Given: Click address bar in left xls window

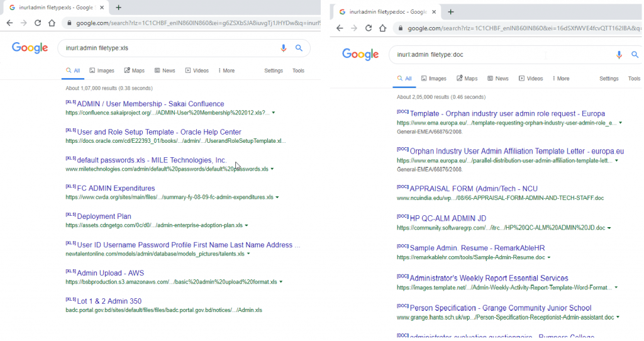Looking at the screenshot, I should pyautogui.click(x=192, y=23).
